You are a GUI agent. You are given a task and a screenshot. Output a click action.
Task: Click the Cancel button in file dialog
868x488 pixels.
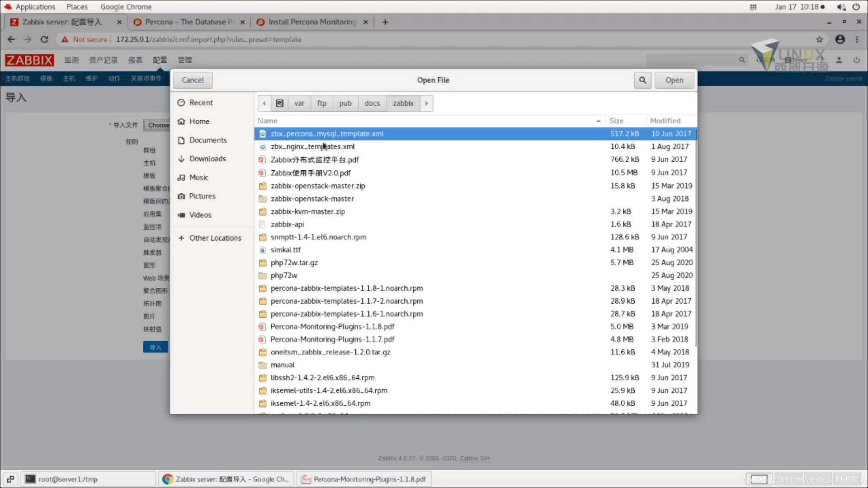[x=193, y=80]
